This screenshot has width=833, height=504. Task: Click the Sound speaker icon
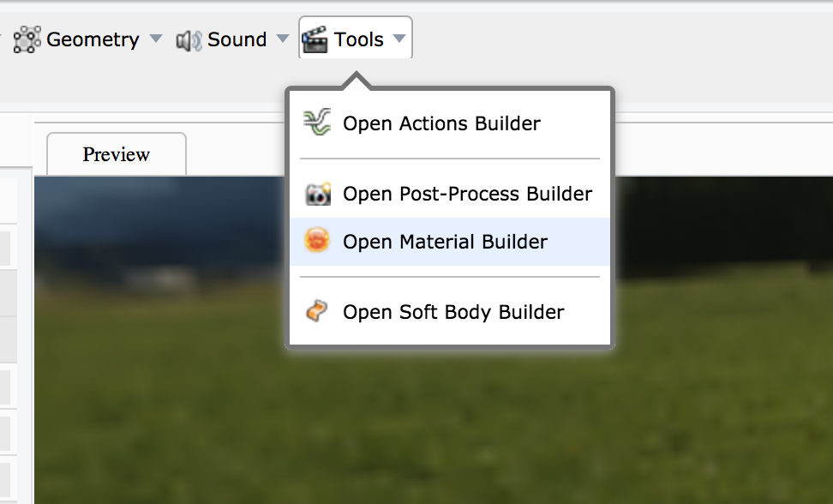pos(188,40)
